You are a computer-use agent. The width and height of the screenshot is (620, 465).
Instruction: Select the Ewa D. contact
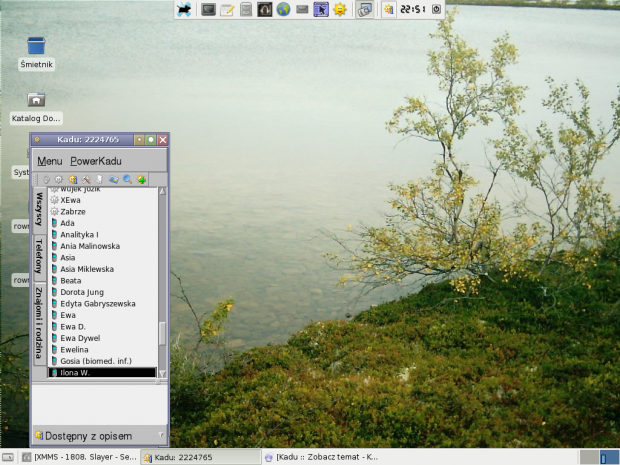click(103, 327)
